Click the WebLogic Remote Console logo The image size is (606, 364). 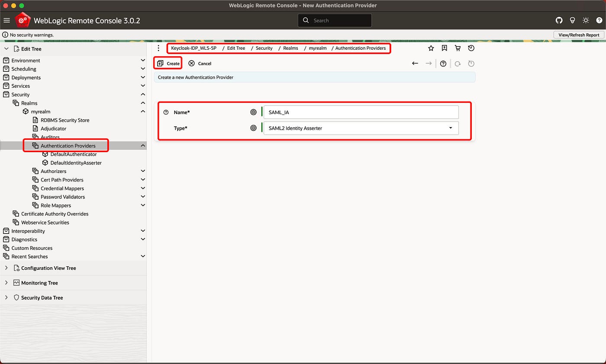click(22, 20)
